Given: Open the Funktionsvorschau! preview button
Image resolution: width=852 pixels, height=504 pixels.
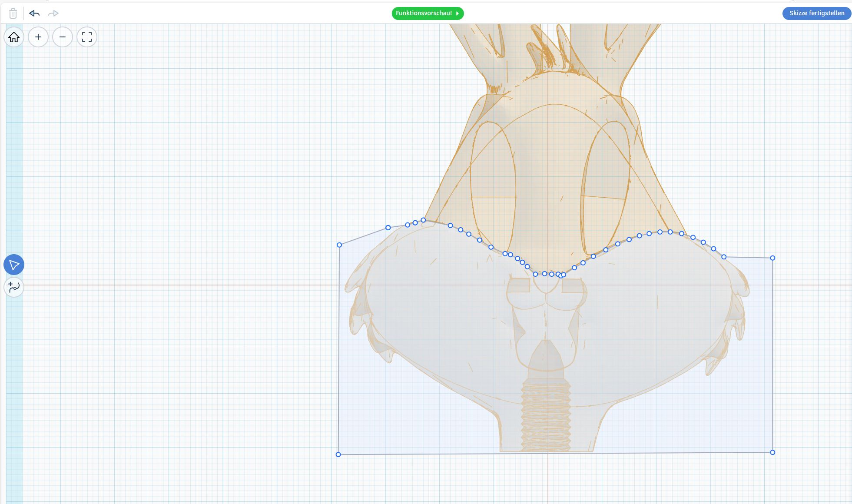Looking at the screenshot, I should (428, 13).
